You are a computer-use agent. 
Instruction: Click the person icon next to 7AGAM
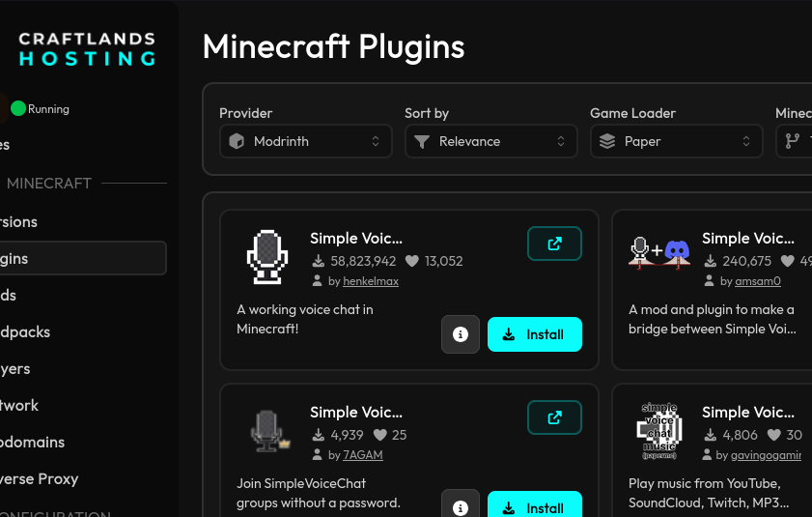[318, 455]
